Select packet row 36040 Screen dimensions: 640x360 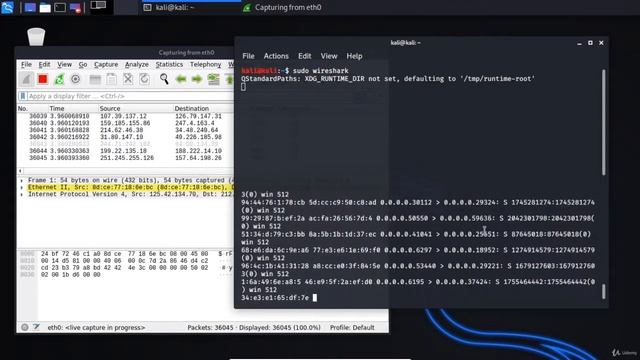tap(125, 123)
